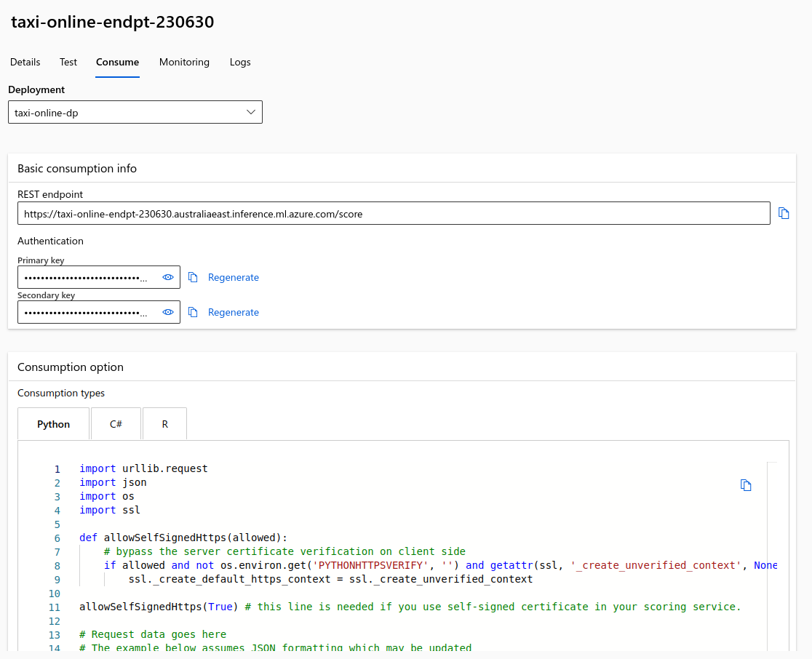The image size is (812, 659).
Task: Choose the Python consumption type tab
Action: (54, 424)
